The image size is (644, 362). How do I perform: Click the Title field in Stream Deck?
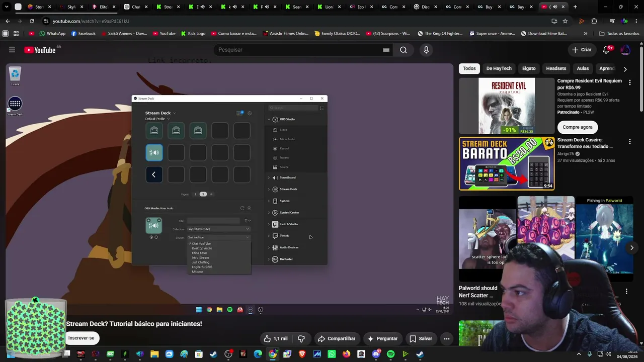214,221
